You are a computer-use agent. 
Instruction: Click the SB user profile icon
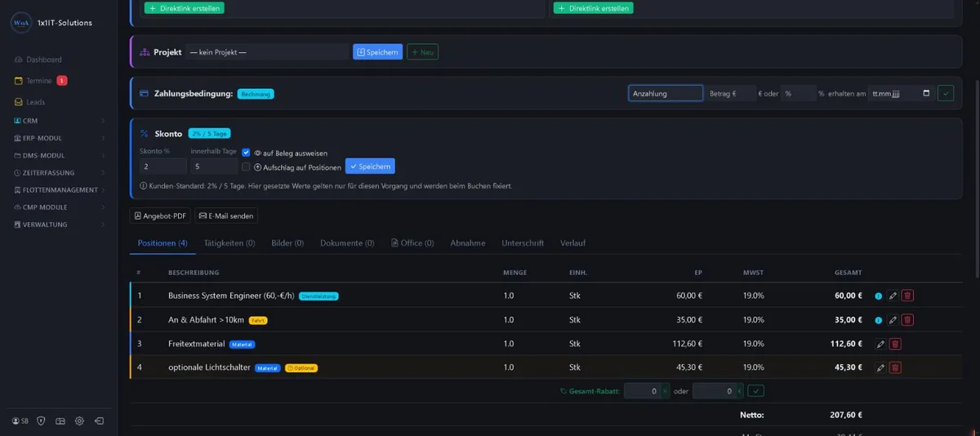click(20, 421)
